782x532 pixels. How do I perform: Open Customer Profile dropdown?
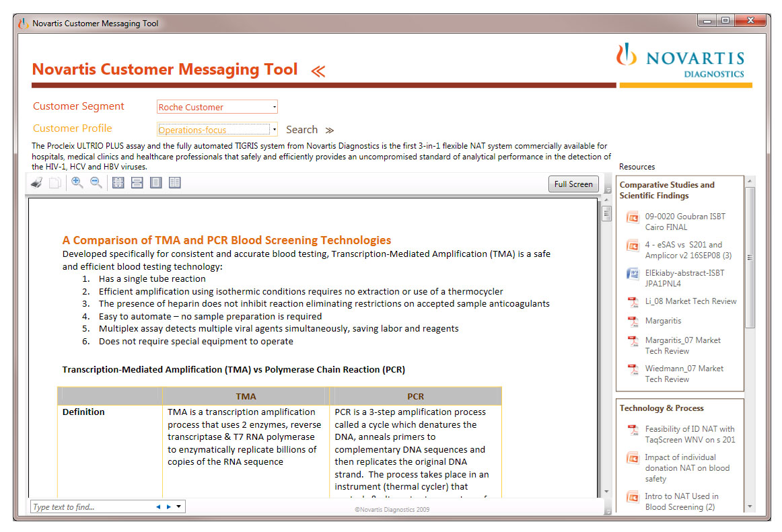coord(217,130)
